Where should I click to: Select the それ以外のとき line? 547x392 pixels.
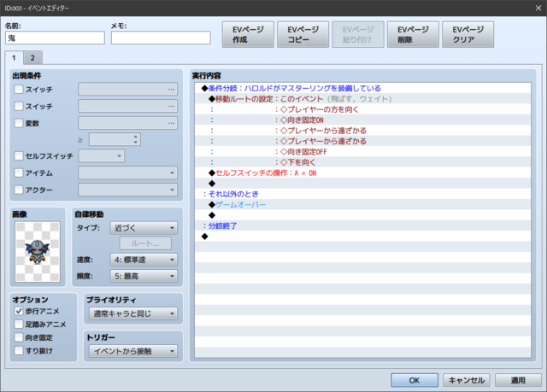tap(362, 194)
